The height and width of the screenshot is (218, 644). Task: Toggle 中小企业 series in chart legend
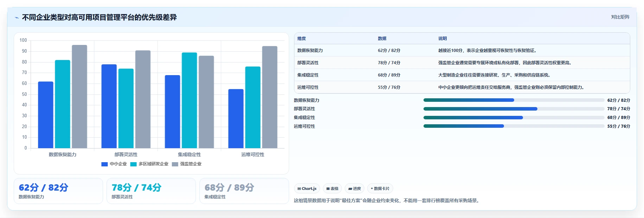click(114, 164)
